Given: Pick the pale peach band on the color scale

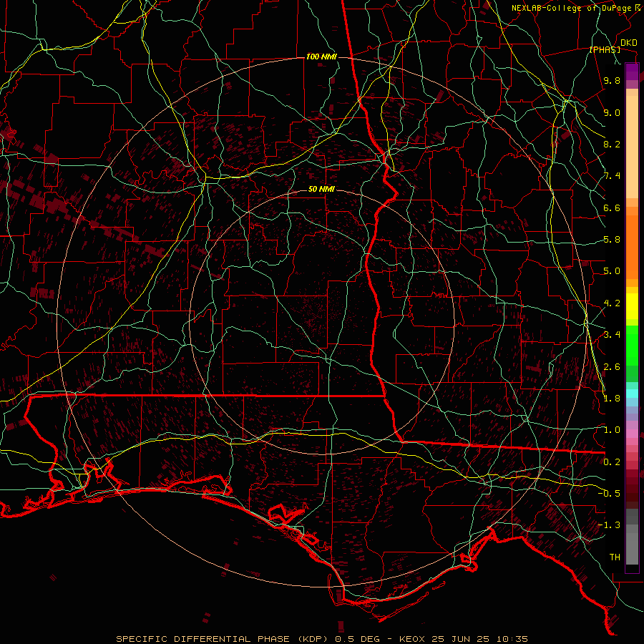Looking at the screenshot, I should click(632, 147).
